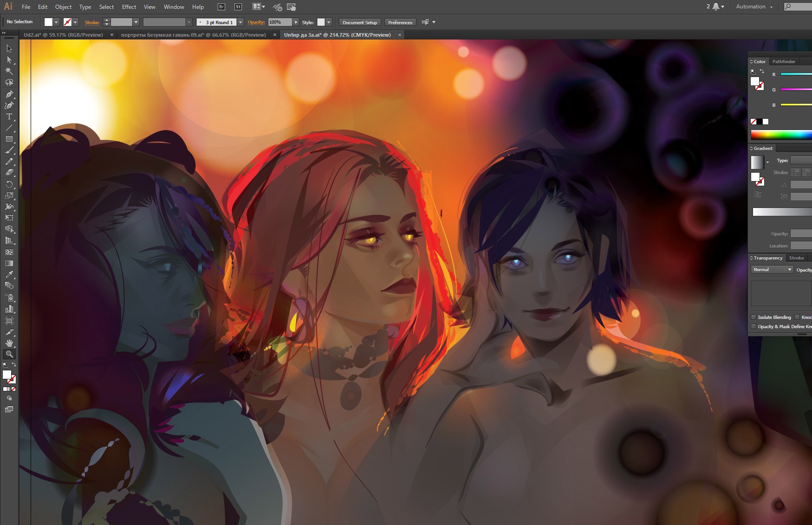Pick a color from the spectrum bar

(781, 135)
